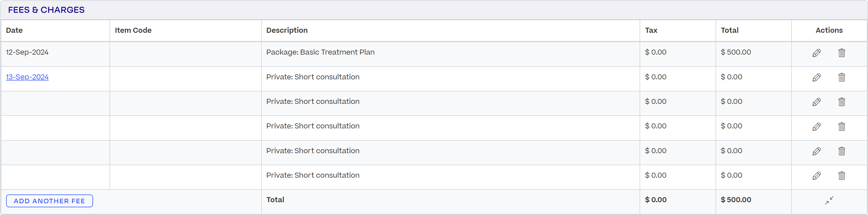Viewport: 868px width, 215px height.
Task: Click the Date column header
Action: click(14, 30)
